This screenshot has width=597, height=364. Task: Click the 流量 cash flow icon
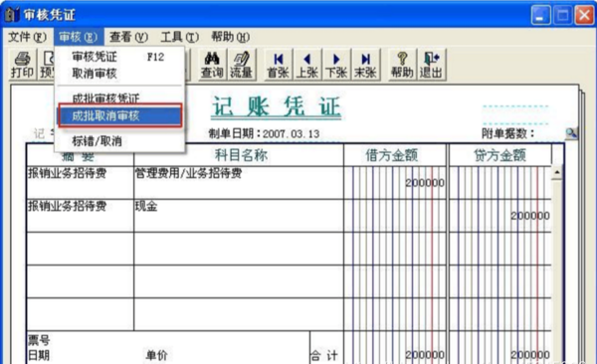point(241,65)
